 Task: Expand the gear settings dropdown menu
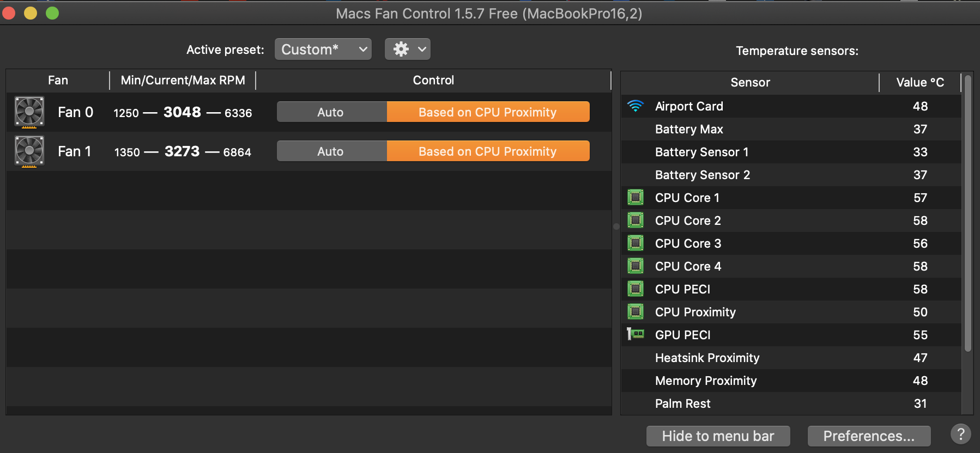click(x=408, y=50)
